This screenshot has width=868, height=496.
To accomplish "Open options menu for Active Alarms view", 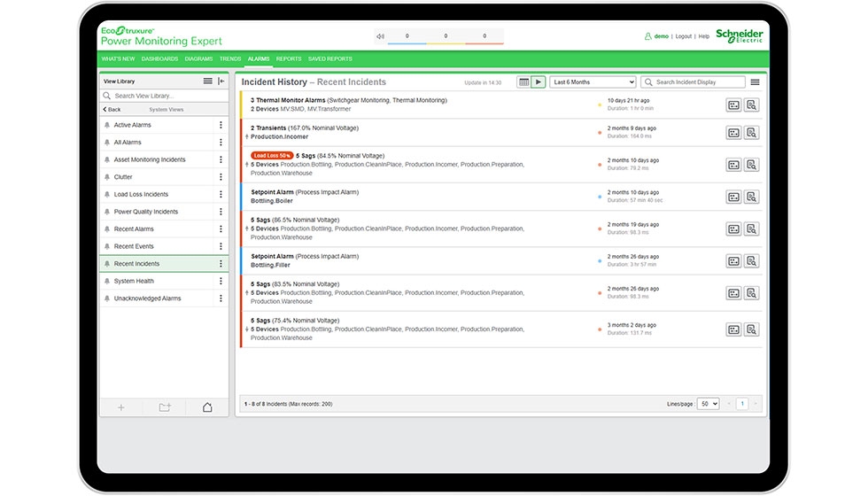I will tap(221, 125).
